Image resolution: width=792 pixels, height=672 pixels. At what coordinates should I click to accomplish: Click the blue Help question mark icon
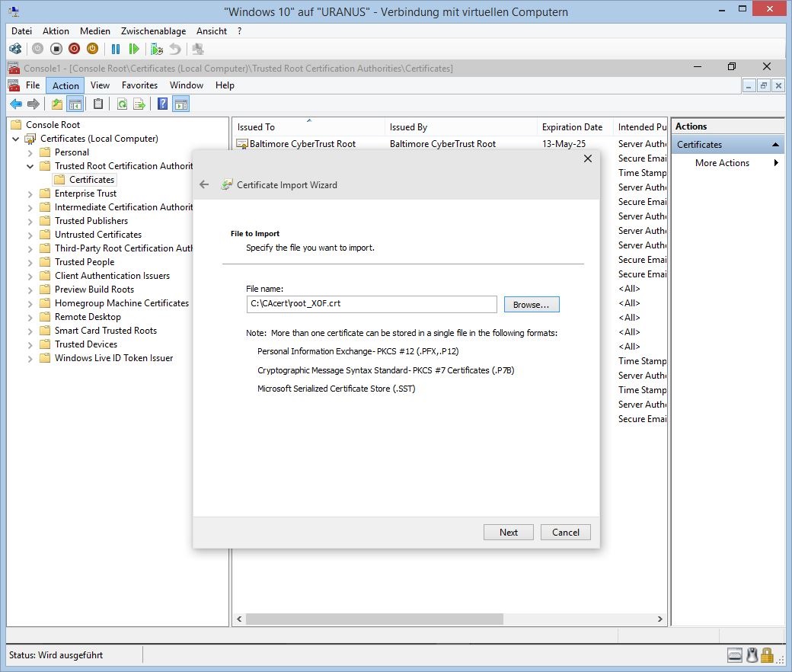[162, 104]
